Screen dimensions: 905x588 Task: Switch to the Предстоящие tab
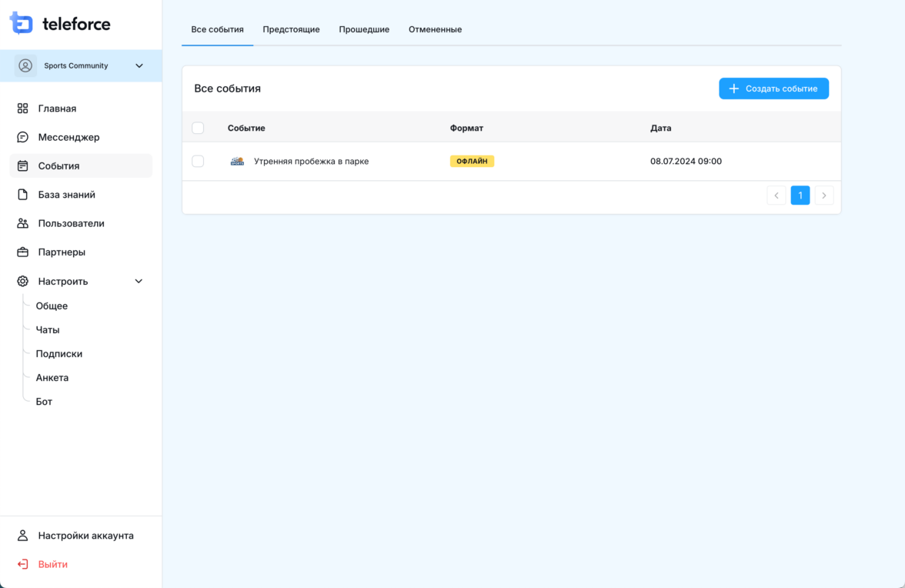pos(291,29)
